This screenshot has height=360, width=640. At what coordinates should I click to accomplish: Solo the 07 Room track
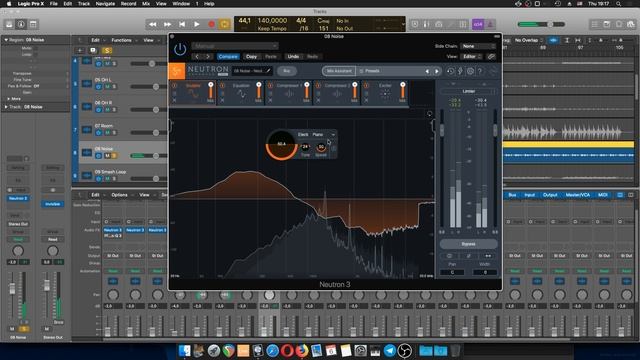pyautogui.click(x=114, y=133)
